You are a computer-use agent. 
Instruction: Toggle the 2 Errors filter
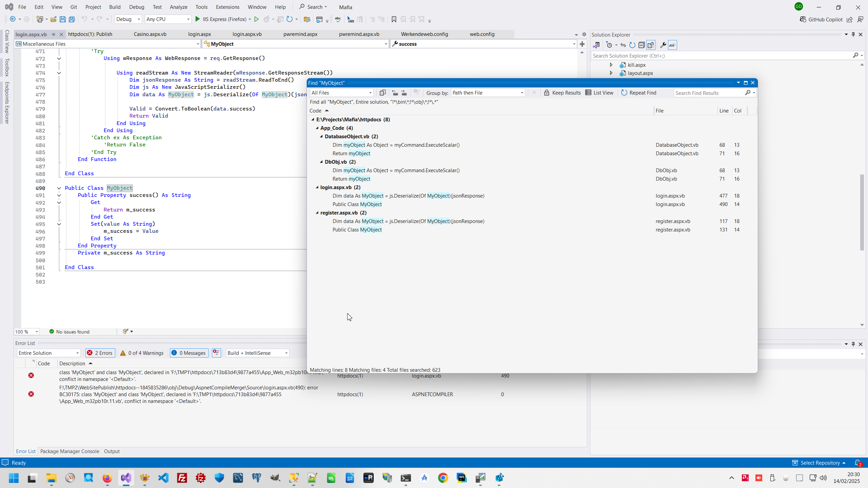100,353
